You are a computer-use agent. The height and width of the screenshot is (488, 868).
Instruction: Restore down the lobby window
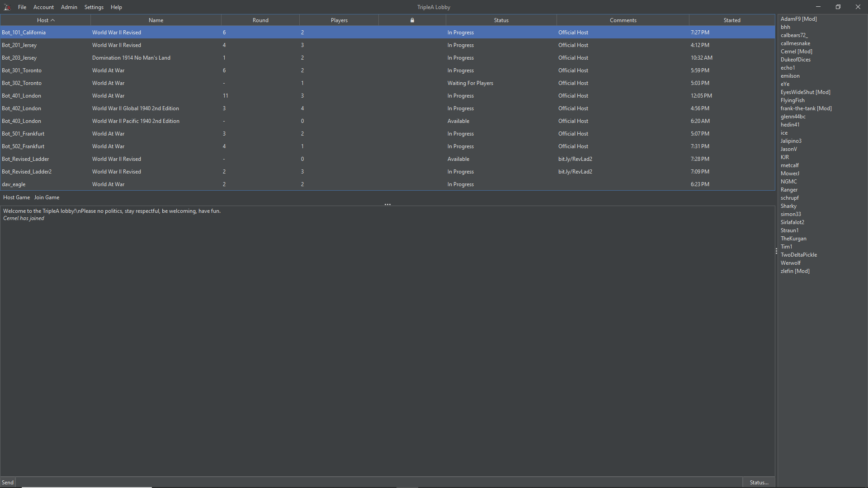(x=838, y=7)
